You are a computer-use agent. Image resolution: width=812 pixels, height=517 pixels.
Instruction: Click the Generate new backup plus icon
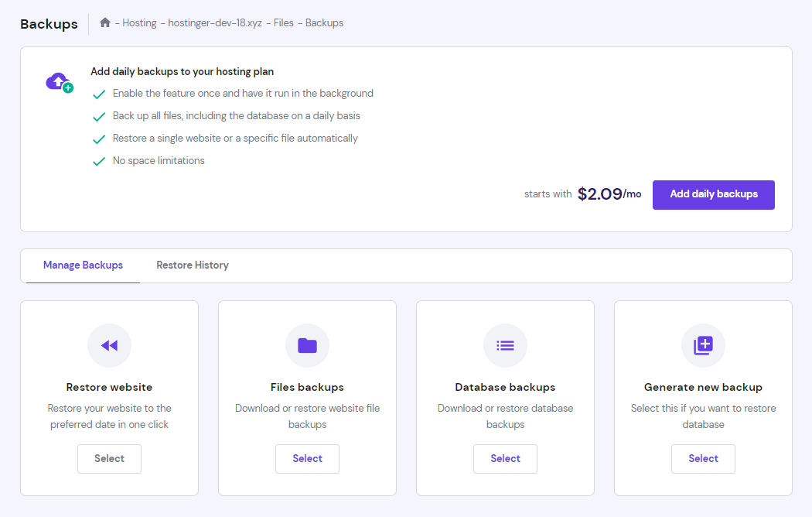click(x=703, y=345)
